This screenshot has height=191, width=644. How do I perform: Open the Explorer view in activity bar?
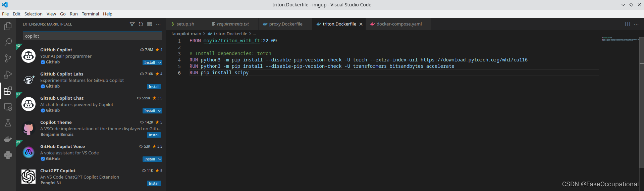(8, 26)
